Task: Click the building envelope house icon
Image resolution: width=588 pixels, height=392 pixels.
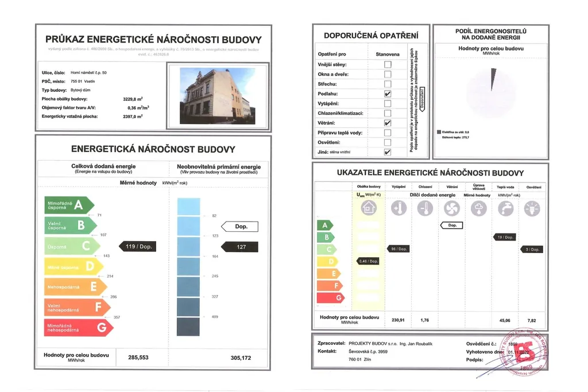Action: point(368,208)
